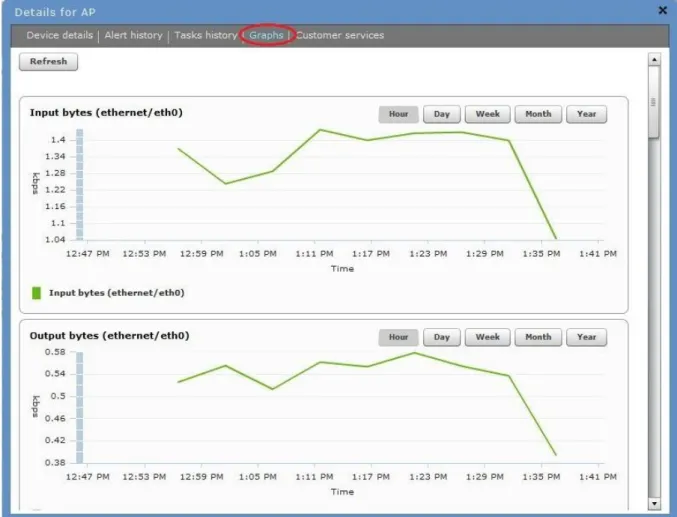
Task: Select Hour range for Output bytes graph
Action: click(398, 337)
